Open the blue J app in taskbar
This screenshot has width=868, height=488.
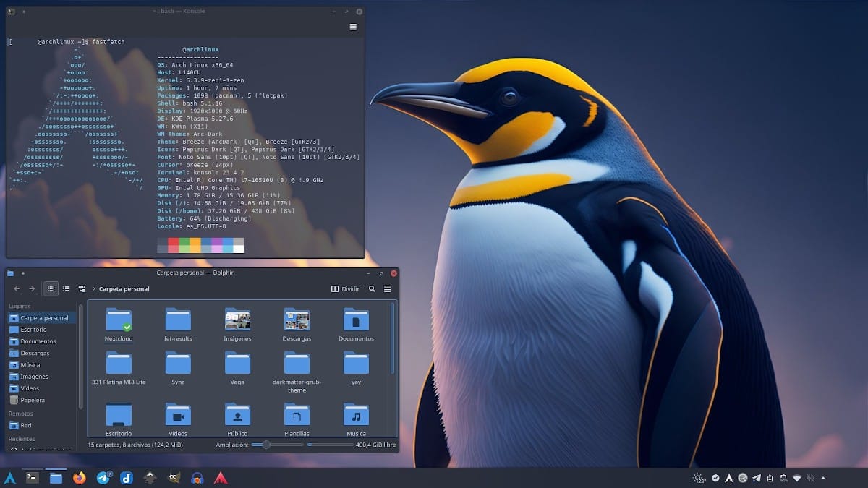126,477
